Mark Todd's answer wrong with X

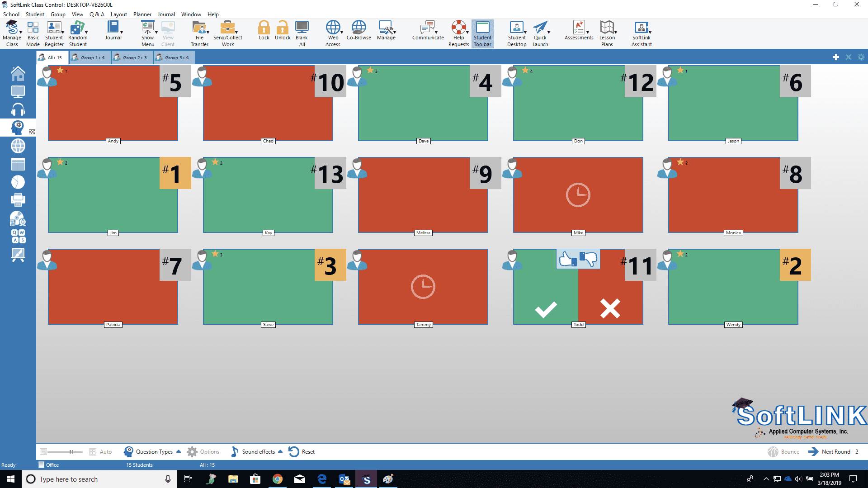tap(610, 308)
